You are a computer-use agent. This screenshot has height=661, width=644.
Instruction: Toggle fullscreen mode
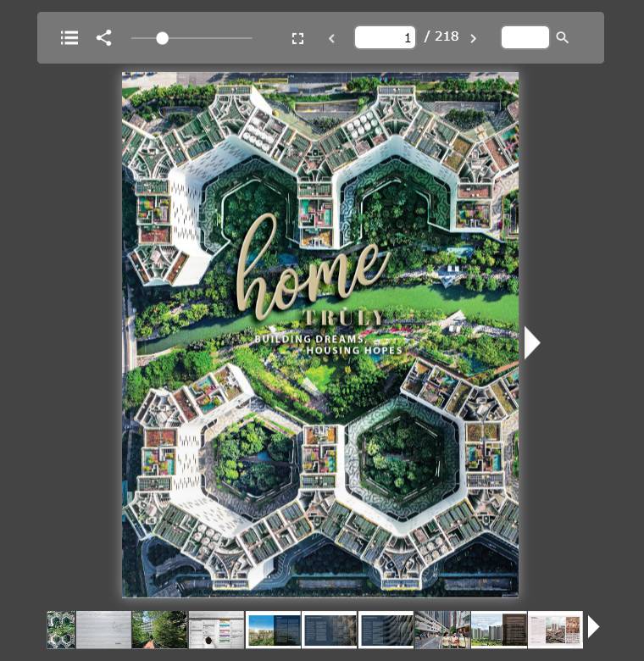click(x=297, y=38)
